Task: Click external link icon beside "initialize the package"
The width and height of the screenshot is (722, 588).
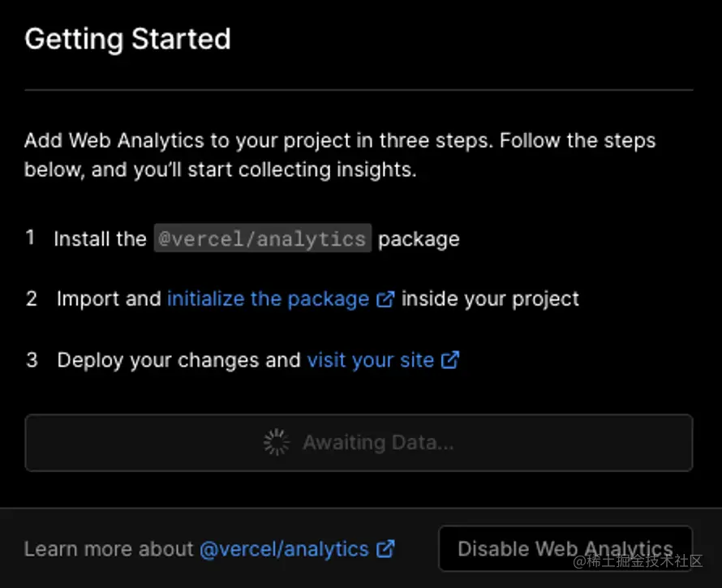Action: click(x=385, y=299)
